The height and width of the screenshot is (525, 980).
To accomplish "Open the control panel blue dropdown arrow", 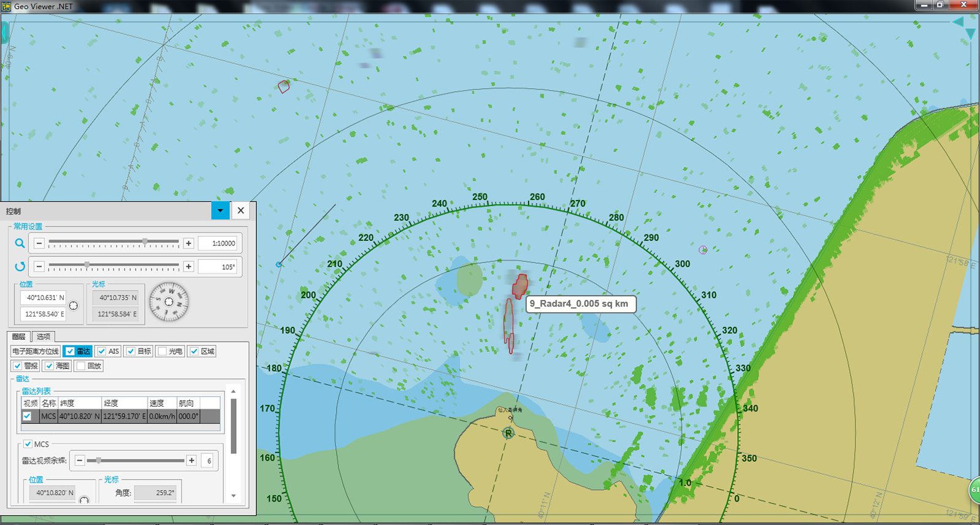I will (220, 210).
